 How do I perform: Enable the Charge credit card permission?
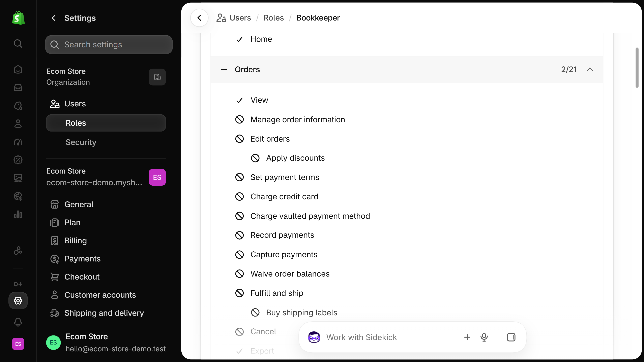tap(239, 196)
